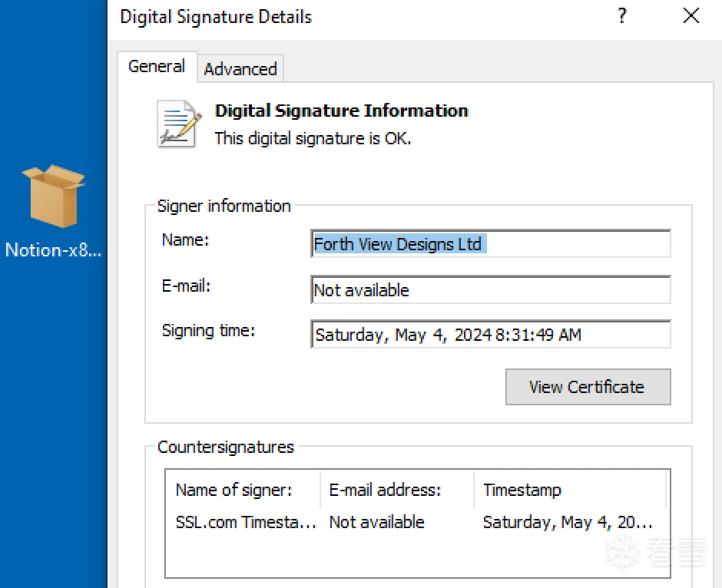The height and width of the screenshot is (588, 722).
Task: Click 'This digital signature is OK.' text
Action: (x=313, y=138)
